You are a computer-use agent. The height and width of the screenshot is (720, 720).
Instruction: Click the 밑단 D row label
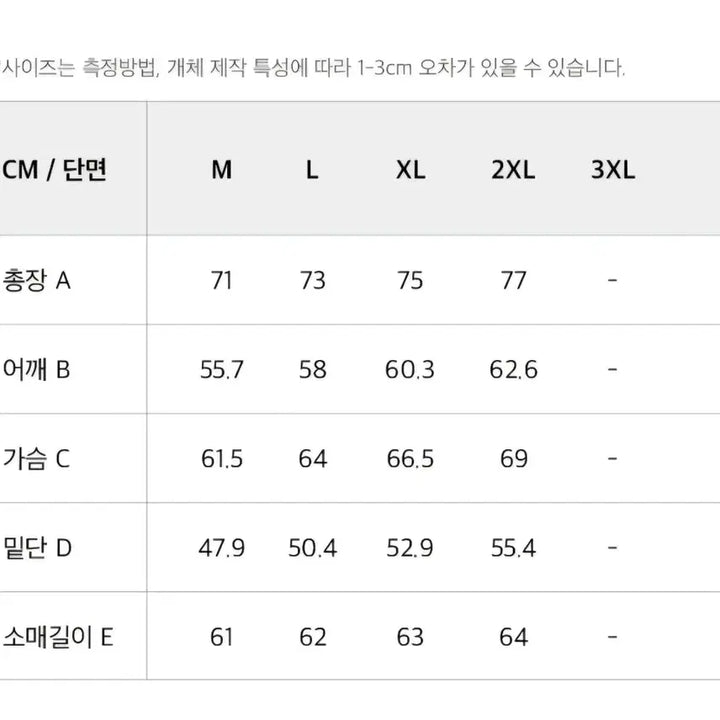37,548
